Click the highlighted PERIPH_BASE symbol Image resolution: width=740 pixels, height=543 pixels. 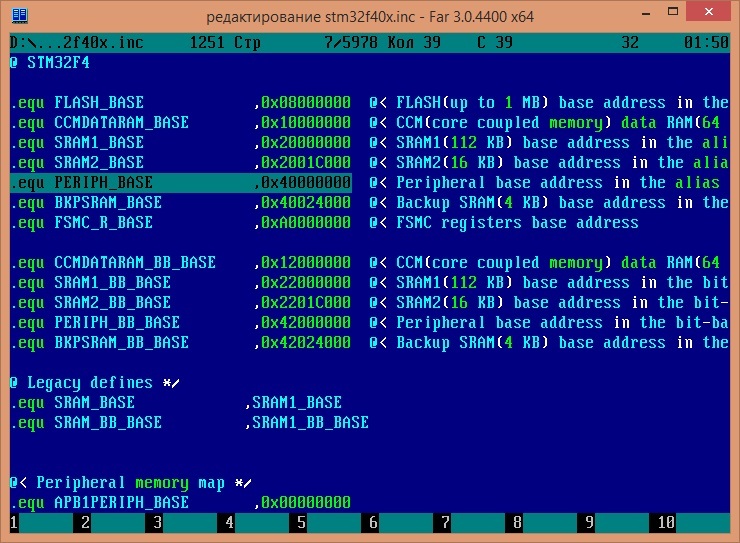point(103,183)
